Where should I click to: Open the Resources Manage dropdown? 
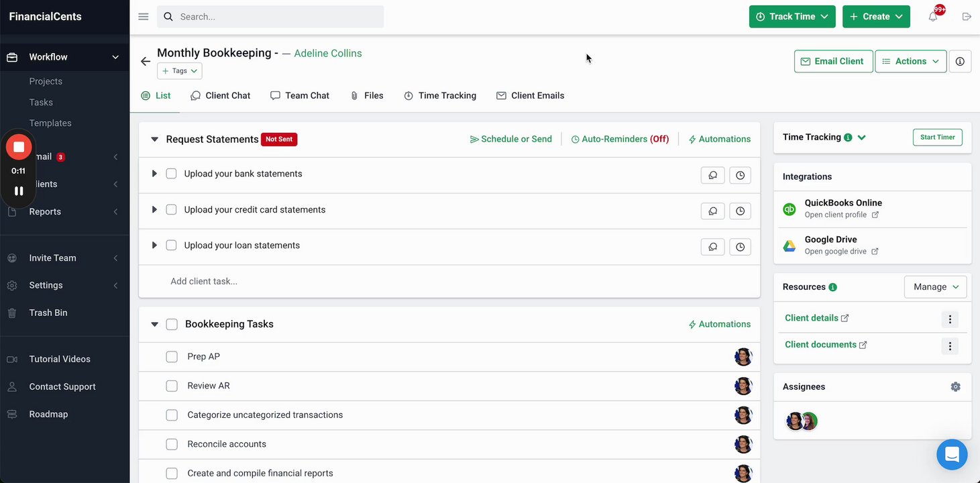click(x=935, y=287)
